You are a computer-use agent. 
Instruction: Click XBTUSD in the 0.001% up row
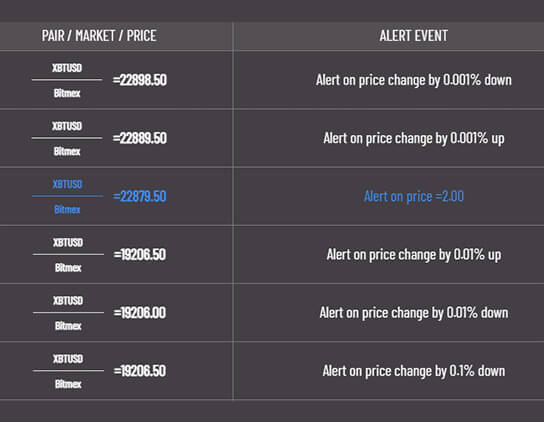tap(67, 126)
